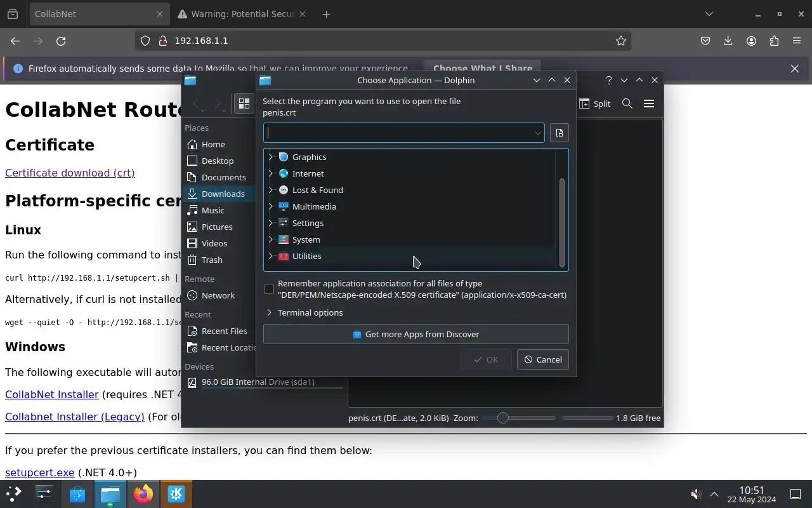Screen dimensions: 812x508
Task: Open Pictures folder in Places
Action: coord(218,227)
